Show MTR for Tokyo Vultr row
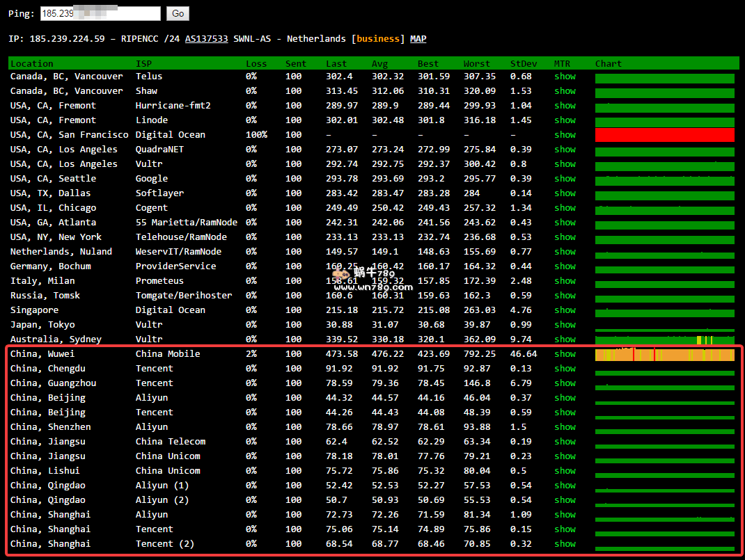 [565, 325]
